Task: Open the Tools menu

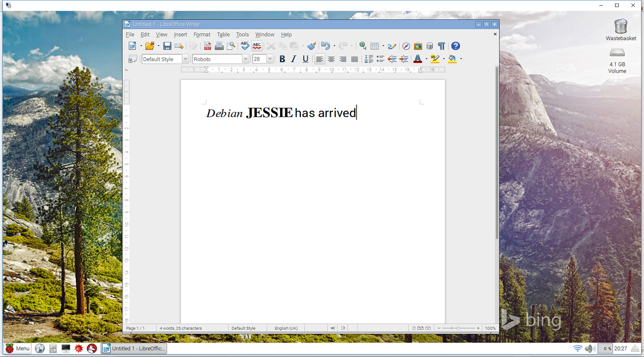Action: click(242, 35)
